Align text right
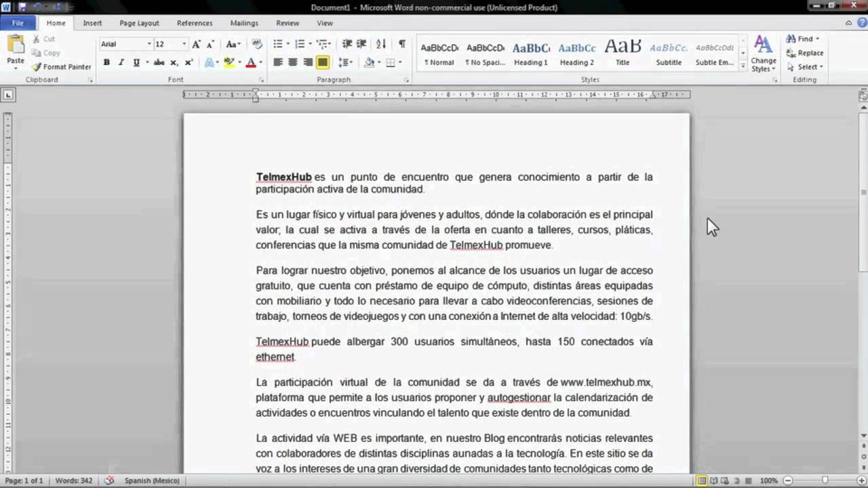 [308, 62]
